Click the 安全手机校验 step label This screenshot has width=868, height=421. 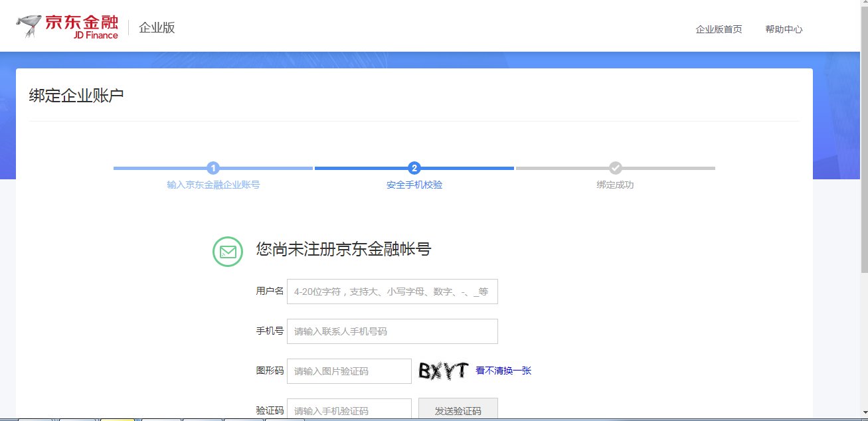(413, 185)
